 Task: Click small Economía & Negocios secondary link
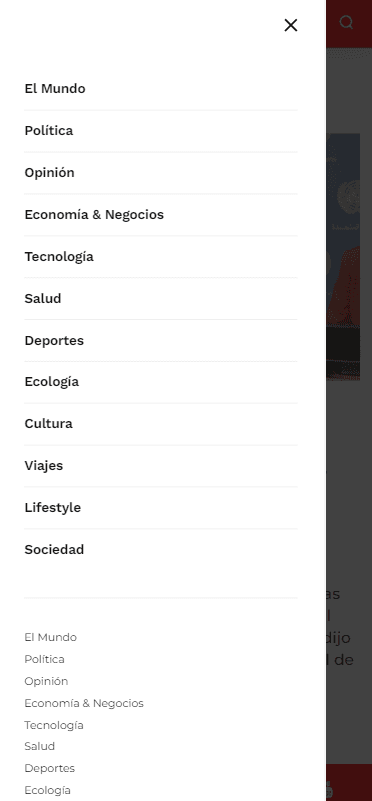[x=84, y=703]
